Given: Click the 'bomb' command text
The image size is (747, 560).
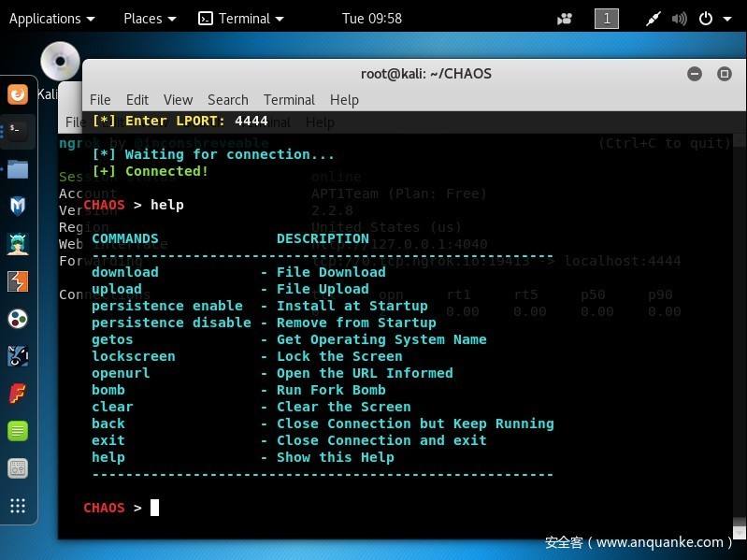Looking at the screenshot, I should click(x=108, y=390).
